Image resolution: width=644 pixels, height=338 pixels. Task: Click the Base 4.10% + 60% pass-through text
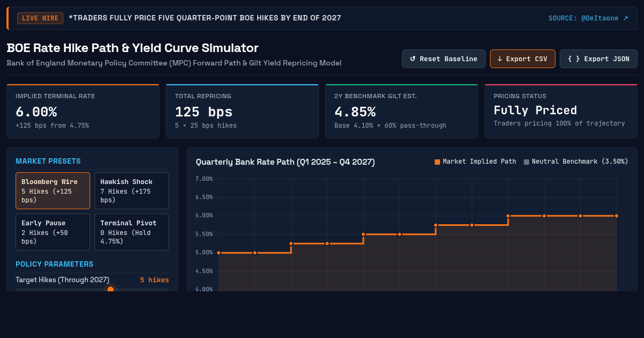tap(390, 126)
